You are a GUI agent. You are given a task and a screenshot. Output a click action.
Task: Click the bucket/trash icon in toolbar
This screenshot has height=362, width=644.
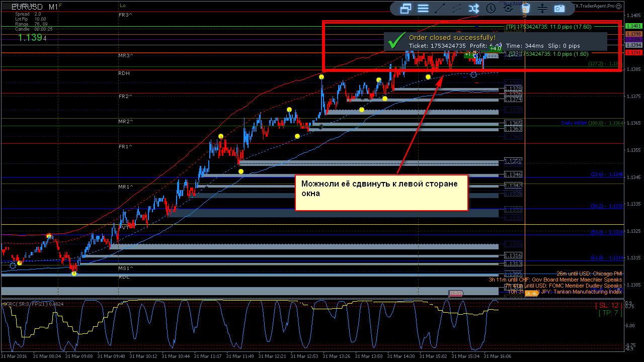click(x=525, y=8)
